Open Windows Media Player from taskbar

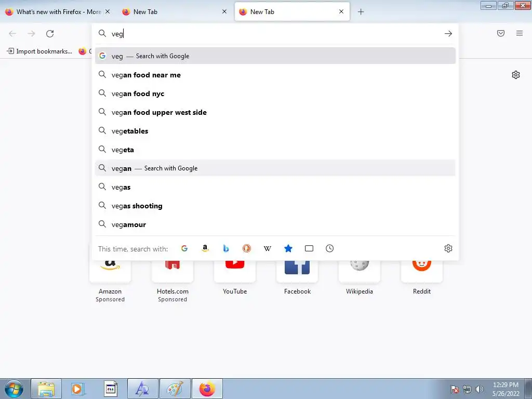pos(78,389)
